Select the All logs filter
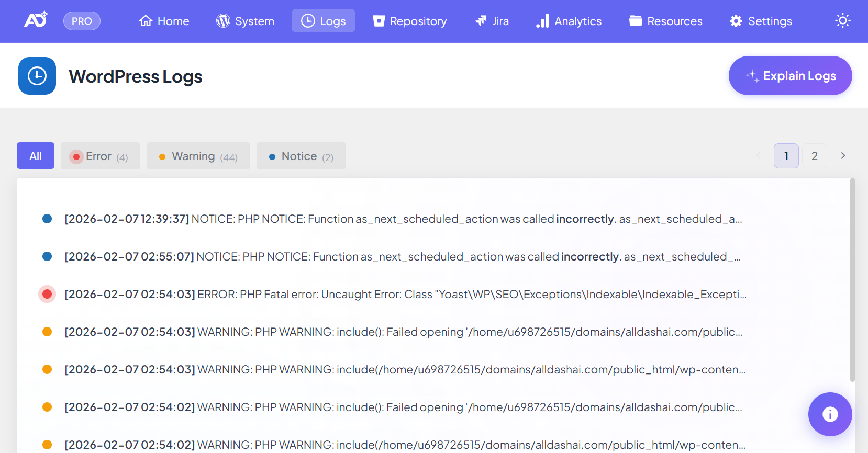The image size is (868, 453). [36, 156]
